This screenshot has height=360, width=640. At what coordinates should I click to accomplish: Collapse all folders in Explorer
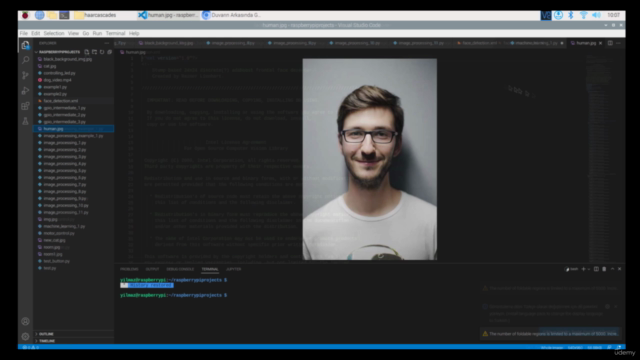tap(109, 52)
